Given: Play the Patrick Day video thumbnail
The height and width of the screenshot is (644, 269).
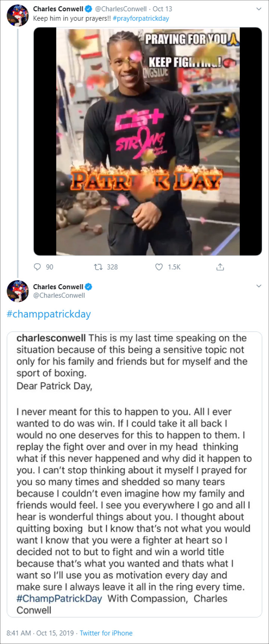Looking at the screenshot, I should [x=148, y=141].
